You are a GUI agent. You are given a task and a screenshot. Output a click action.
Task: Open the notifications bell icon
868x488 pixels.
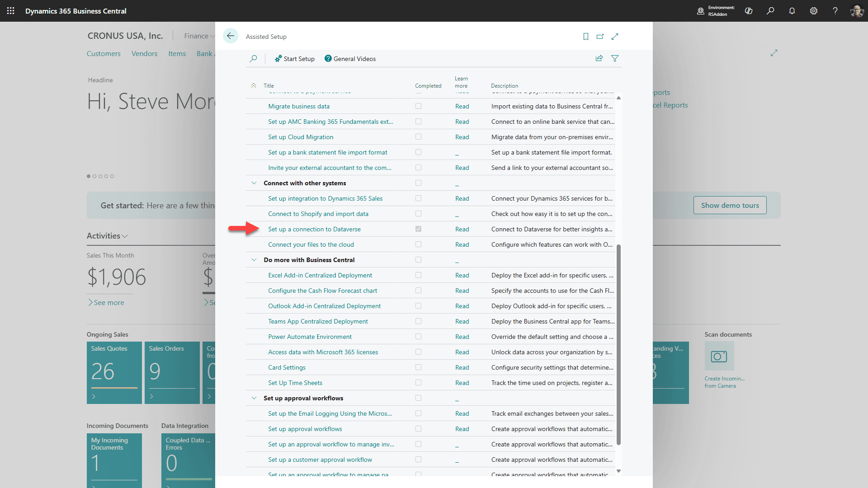point(792,11)
